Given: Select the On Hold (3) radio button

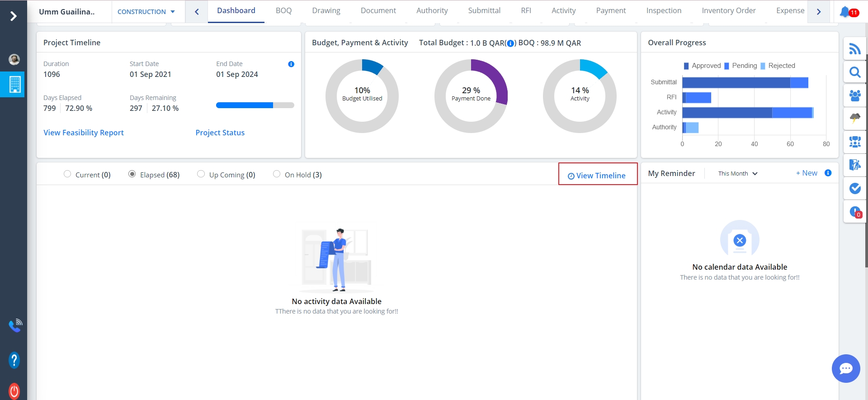Looking at the screenshot, I should 277,174.
